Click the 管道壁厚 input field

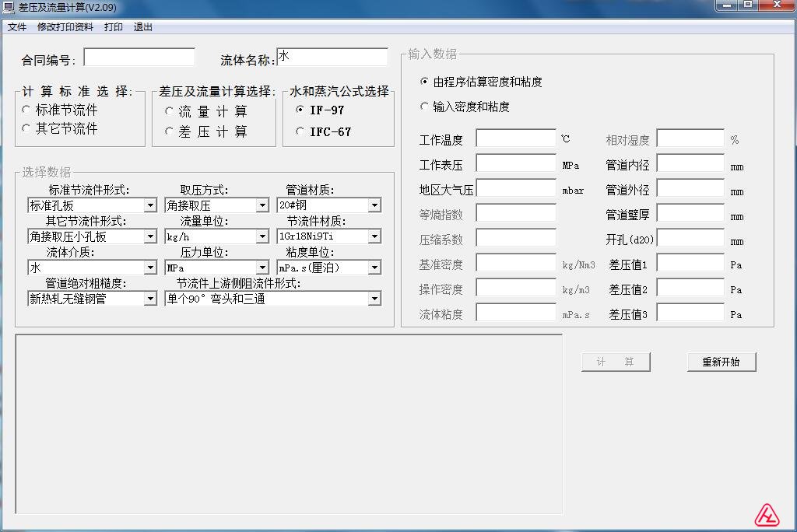pyautogui.click(x=690, y=213)
